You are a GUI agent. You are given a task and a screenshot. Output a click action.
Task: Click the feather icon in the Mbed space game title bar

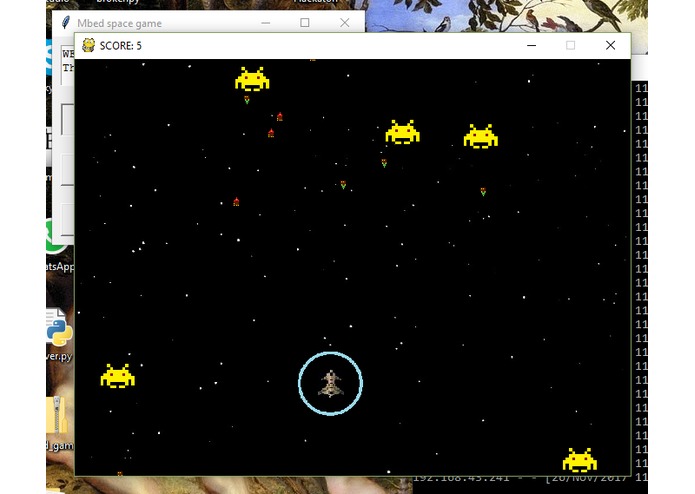66,22
